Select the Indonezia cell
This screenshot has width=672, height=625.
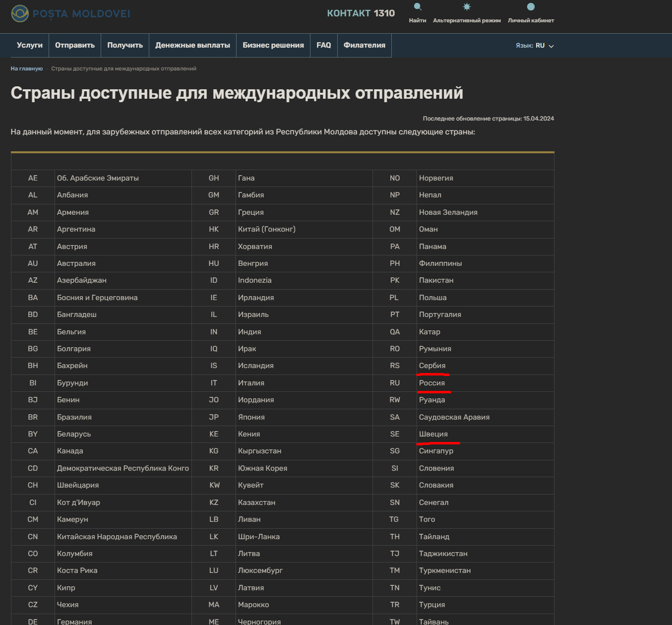[x=304, y=280]
